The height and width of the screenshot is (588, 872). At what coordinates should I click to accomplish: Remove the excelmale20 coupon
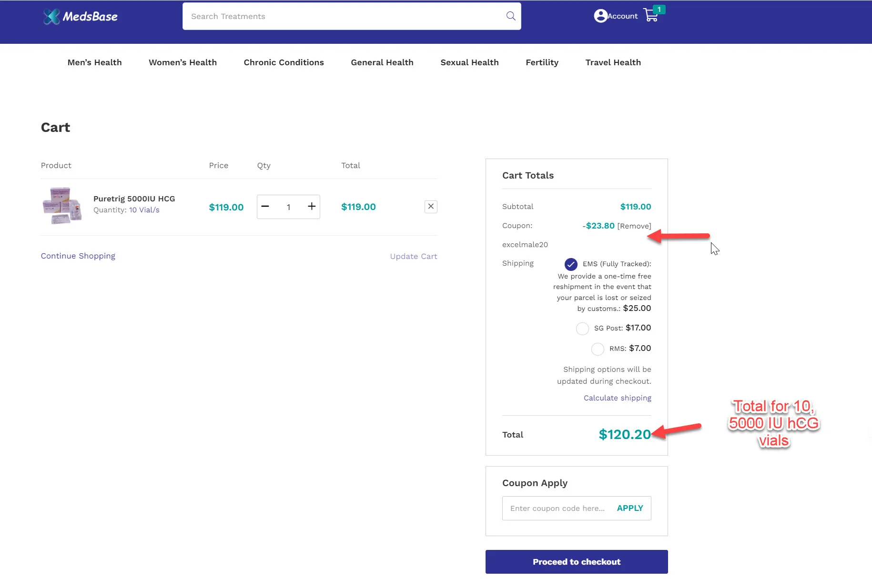[x=634, y=226]
